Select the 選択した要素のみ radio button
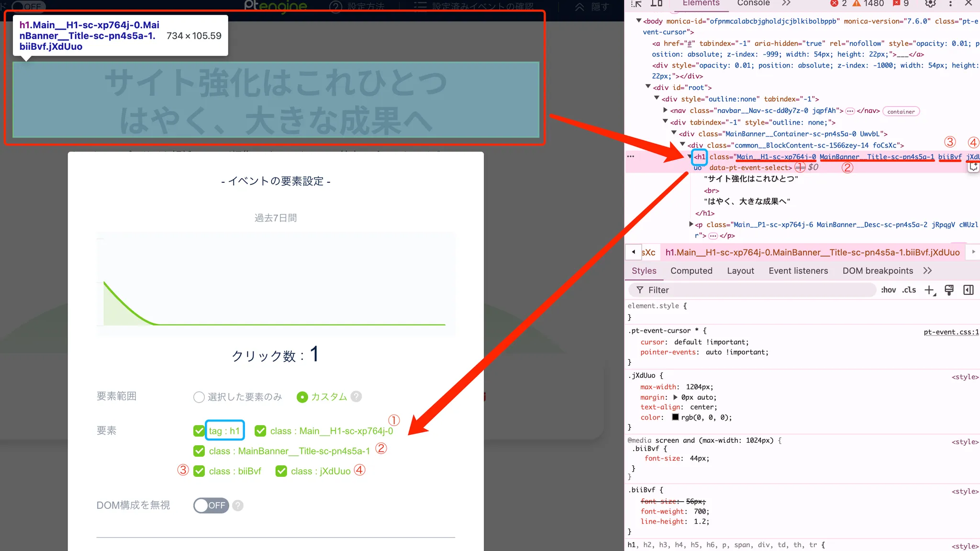Screen dimensions: 980x551 199,397
